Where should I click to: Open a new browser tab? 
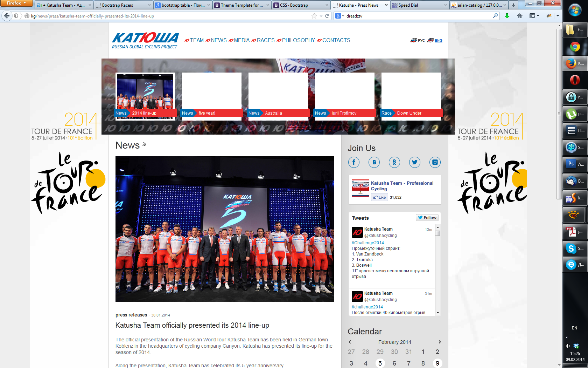[x=513, y=5]
